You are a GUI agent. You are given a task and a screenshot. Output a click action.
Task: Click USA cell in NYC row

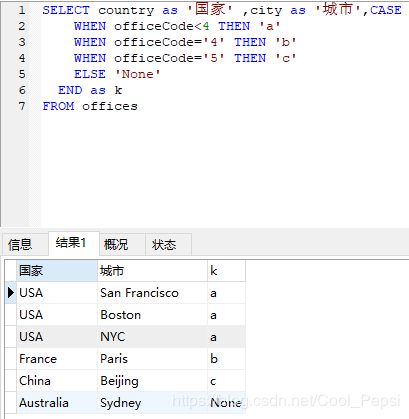(x=57, y=337)
